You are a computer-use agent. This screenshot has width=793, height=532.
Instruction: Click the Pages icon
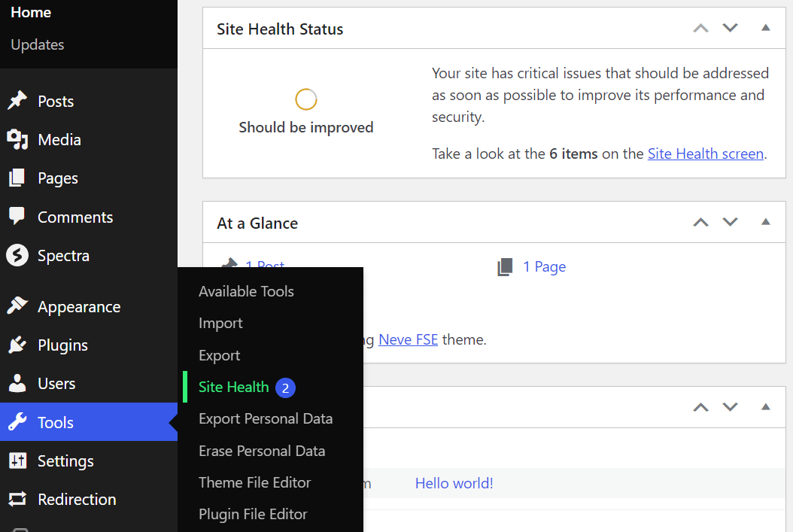pyautogui.click(x=19, y=178)
